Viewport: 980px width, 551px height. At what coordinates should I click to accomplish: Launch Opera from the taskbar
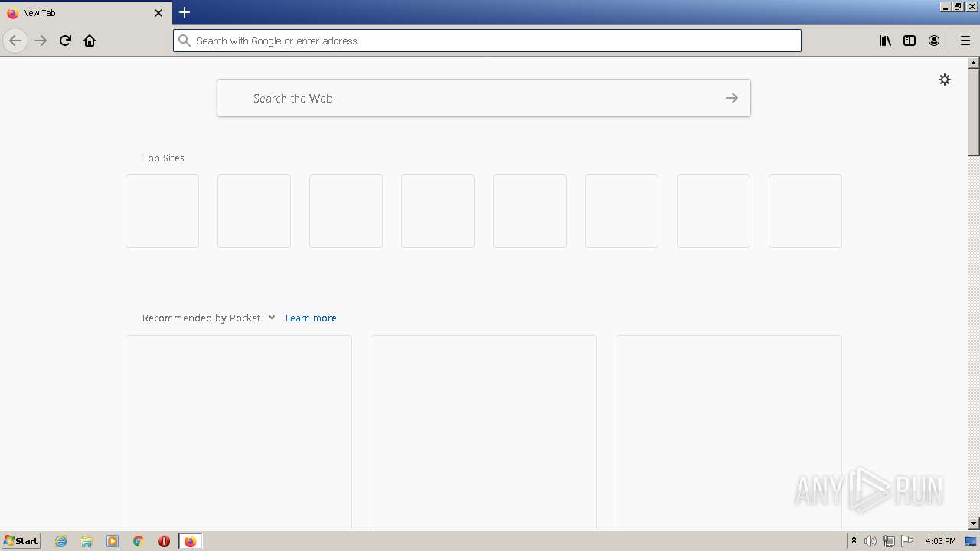[x=164, y=541]
